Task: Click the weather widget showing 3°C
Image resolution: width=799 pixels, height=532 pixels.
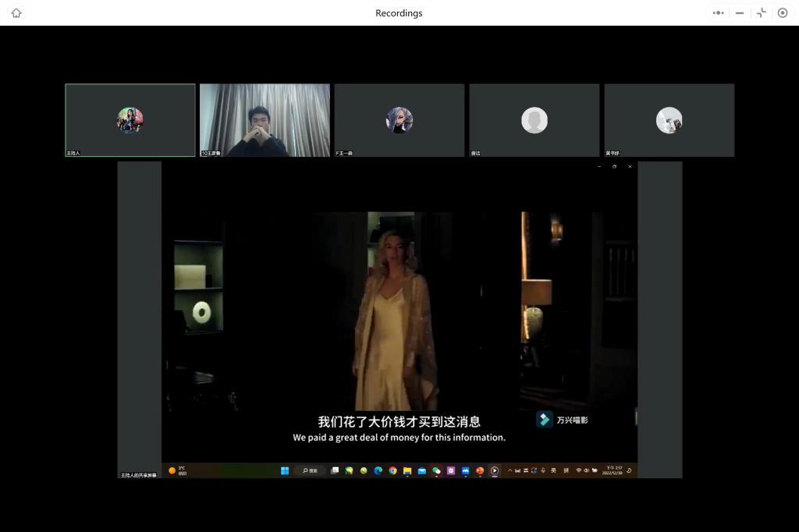Action: pos(178,470)
